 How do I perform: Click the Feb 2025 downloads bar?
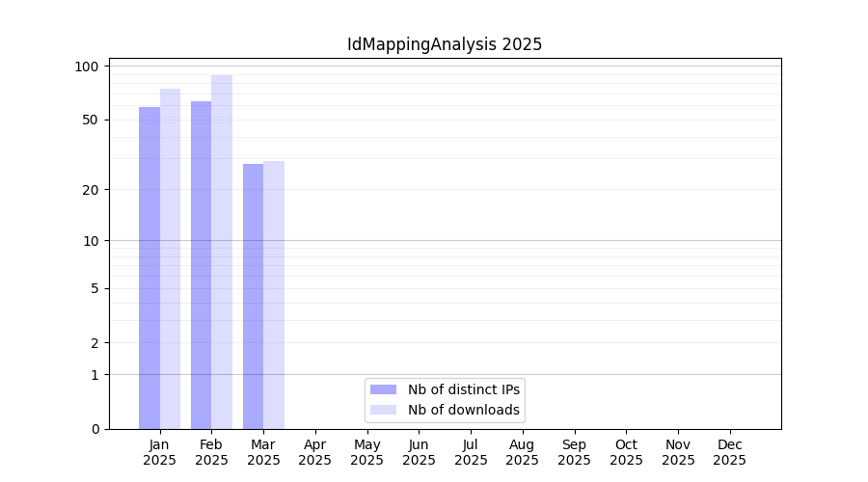pyautogui.click(x=222, y=252)
